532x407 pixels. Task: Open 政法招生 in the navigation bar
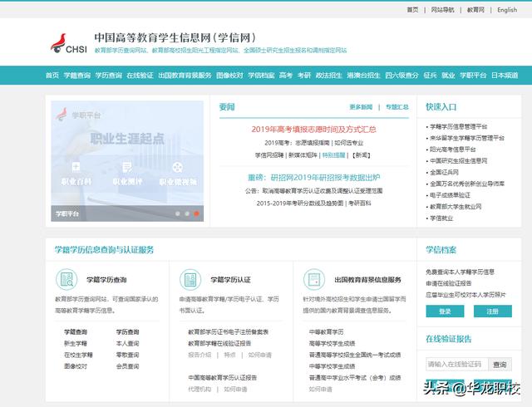(329, 76)
